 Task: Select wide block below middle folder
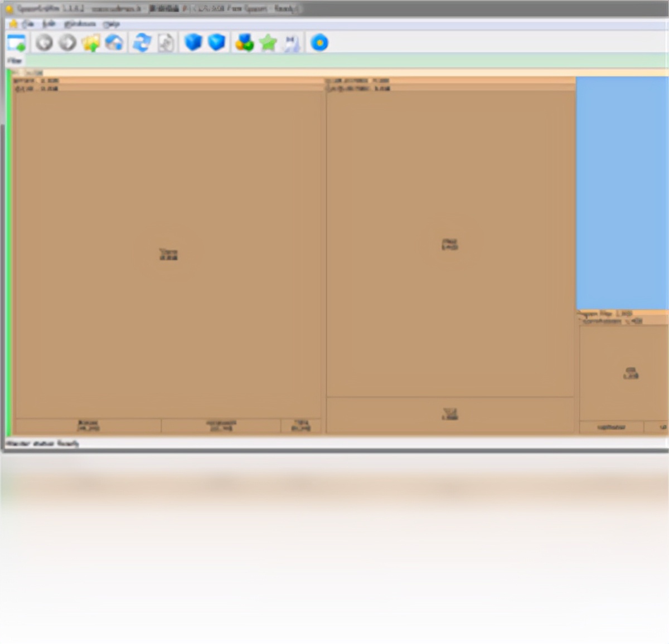pyautogui.click(x=450, y=414)
